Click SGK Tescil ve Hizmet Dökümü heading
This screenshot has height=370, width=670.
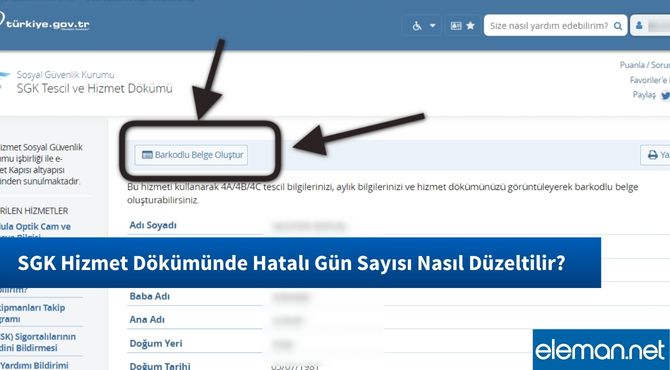click(94, 88)
